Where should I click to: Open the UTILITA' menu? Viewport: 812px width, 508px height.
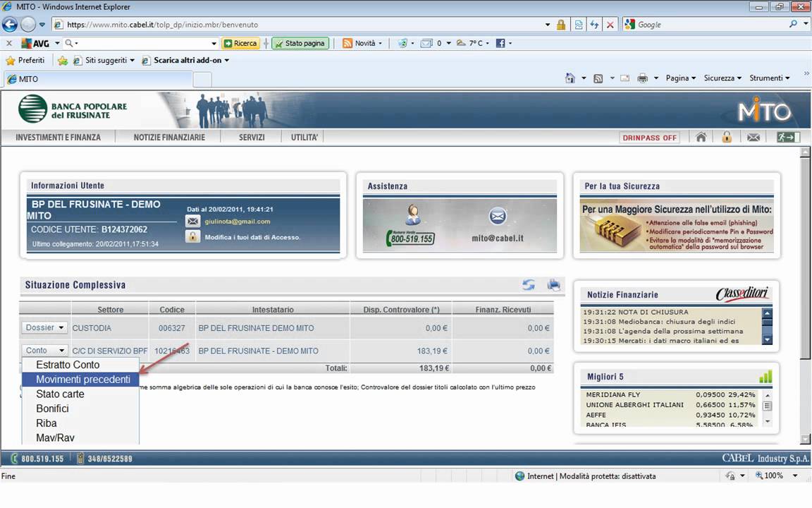pyautogui.click(x=304, y=138)
